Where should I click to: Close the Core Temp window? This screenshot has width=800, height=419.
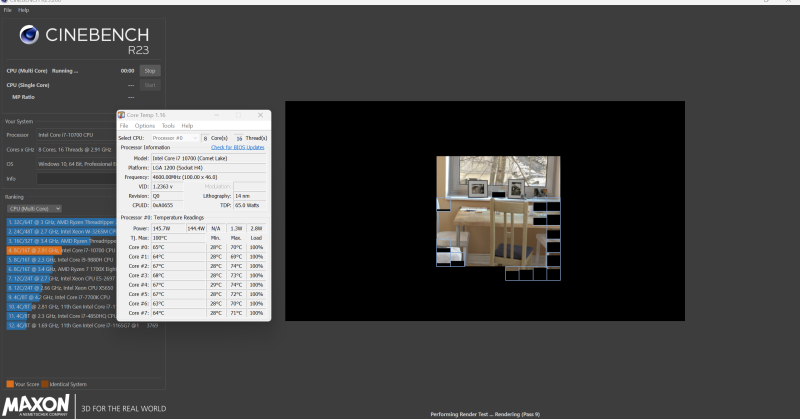pos(261,115)
